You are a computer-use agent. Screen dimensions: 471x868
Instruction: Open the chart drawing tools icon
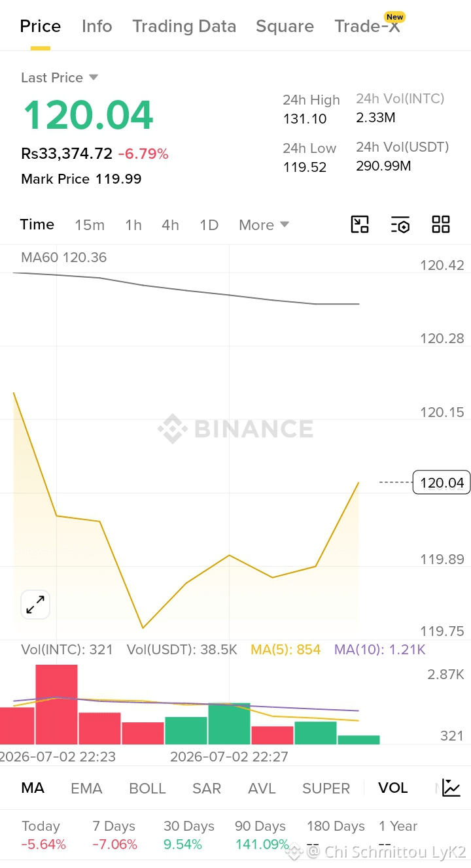(x=360, y=224)
